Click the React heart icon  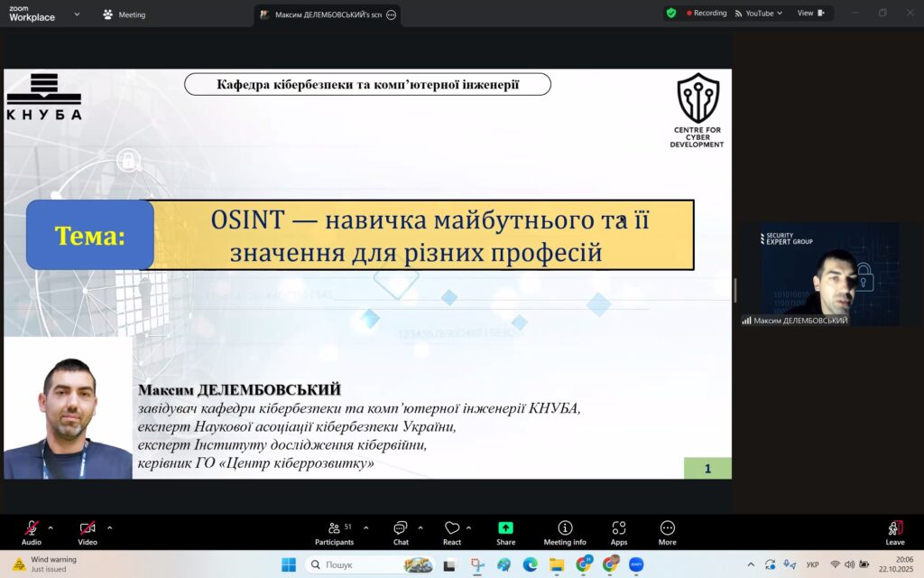(452, 531)
